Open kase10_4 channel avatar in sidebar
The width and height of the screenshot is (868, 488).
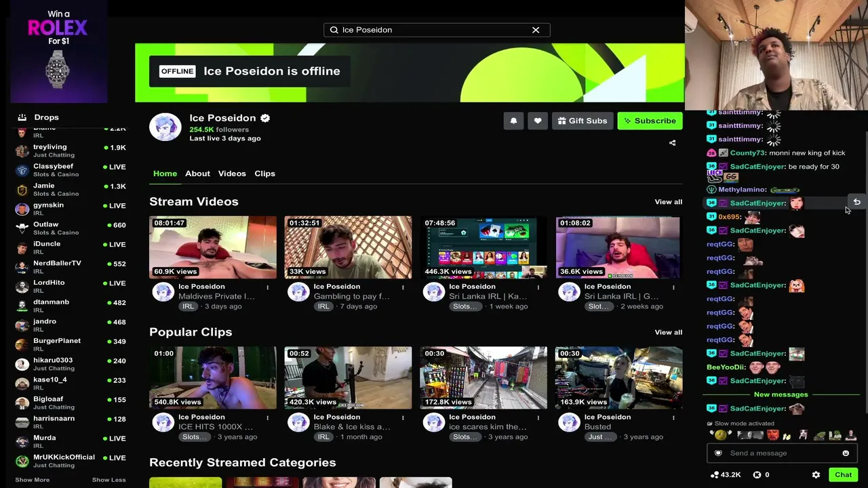(22, 384)
